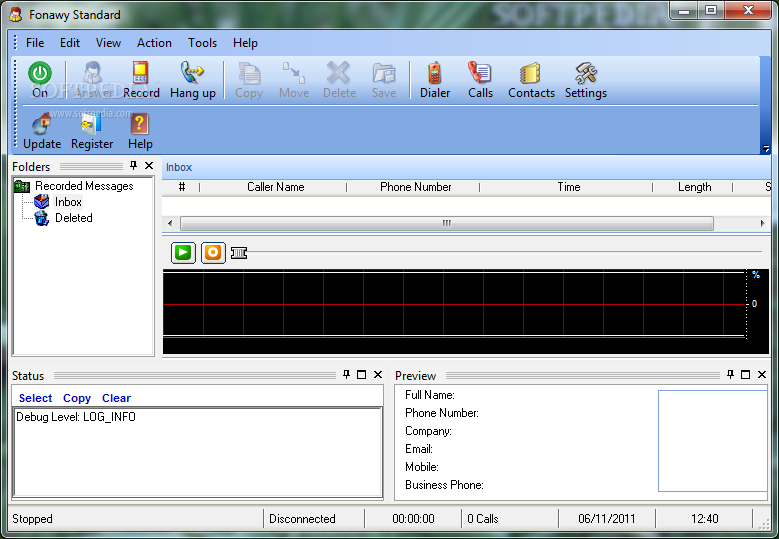Click the Save toolbar icon
The height and width of the screenshot is (539, 779).
coord(384,79)
